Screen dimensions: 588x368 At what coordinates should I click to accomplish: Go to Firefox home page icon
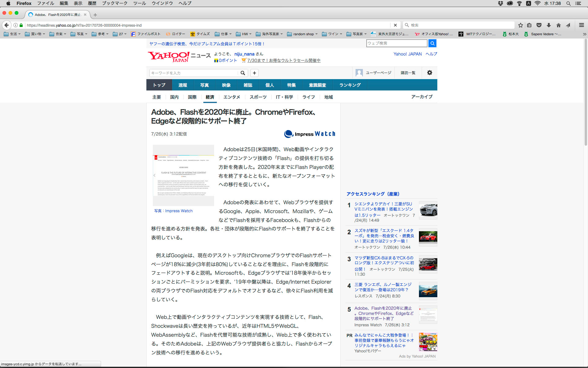[x=559, y=25]
